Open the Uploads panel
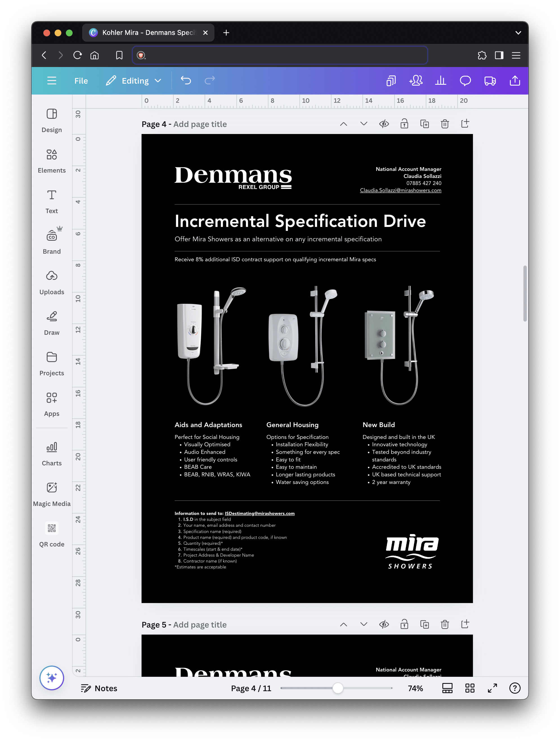This screenshot has height=741, width=560. tap(51, 283)
